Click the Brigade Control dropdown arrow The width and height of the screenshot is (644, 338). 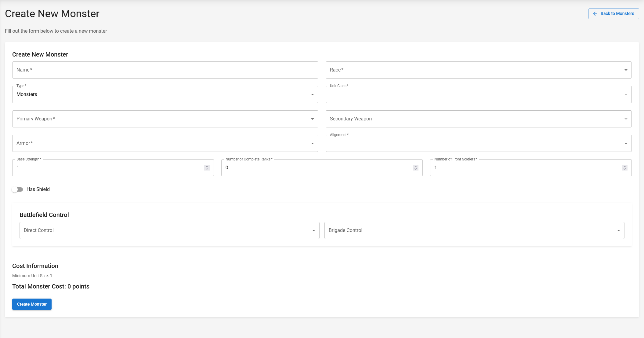point(618,230)
